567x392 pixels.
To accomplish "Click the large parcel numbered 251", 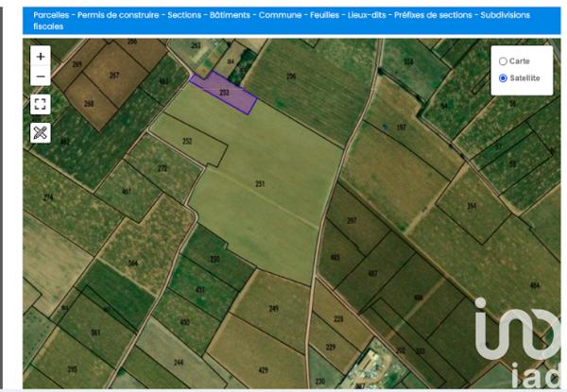I will pyautogui.click(x=260, y=184).
